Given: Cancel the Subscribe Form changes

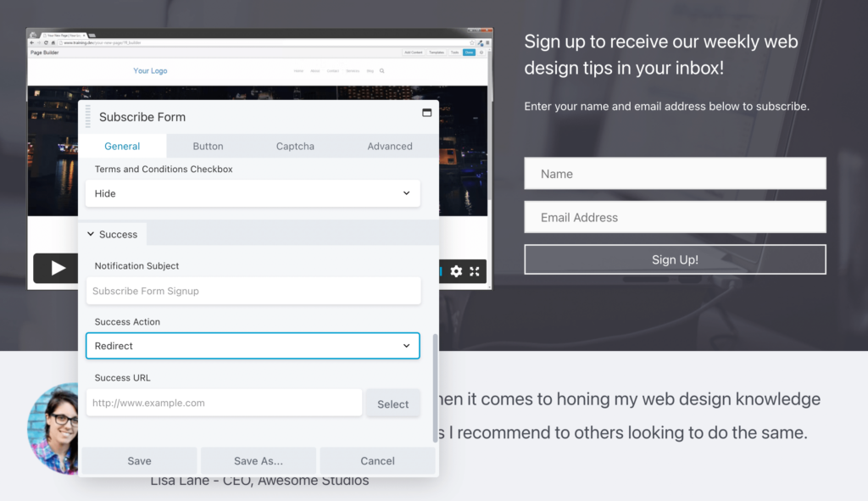Looking at the screenshot, I should (x=377, y=460).
